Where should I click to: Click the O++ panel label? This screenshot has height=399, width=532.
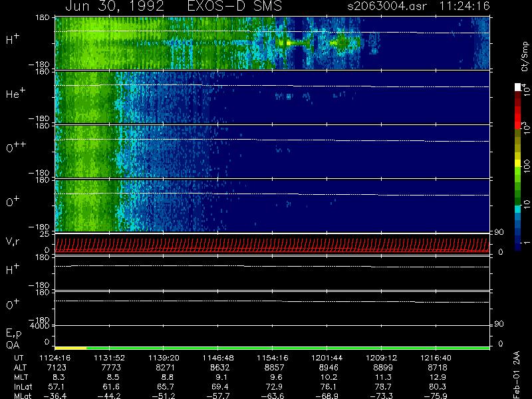pyautogui.click(x=16, y=147)
